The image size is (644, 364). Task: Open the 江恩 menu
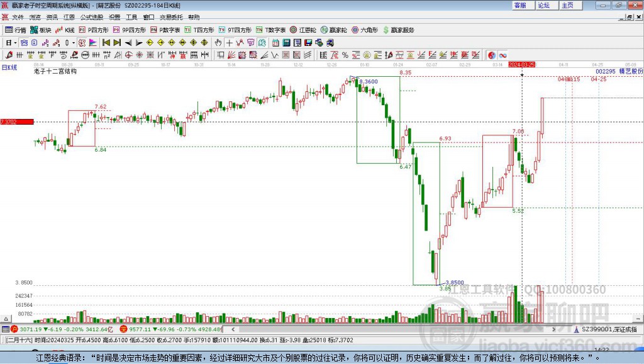point(69,17)
